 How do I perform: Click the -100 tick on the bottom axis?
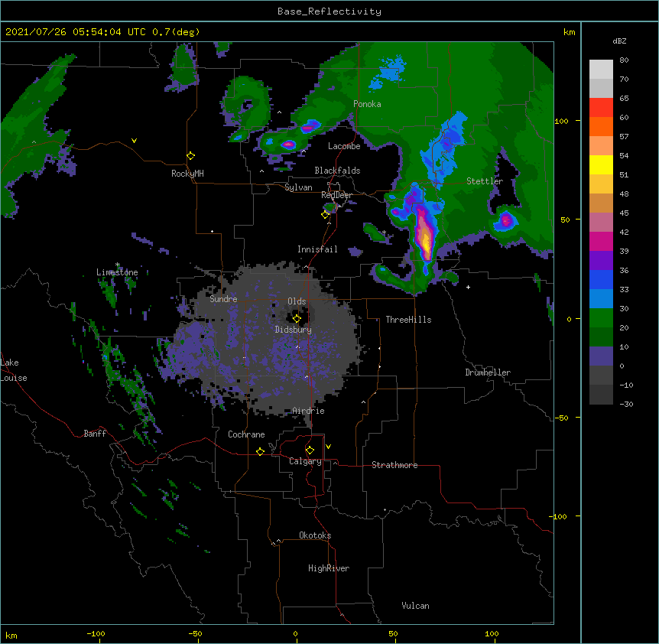[96, 633]
